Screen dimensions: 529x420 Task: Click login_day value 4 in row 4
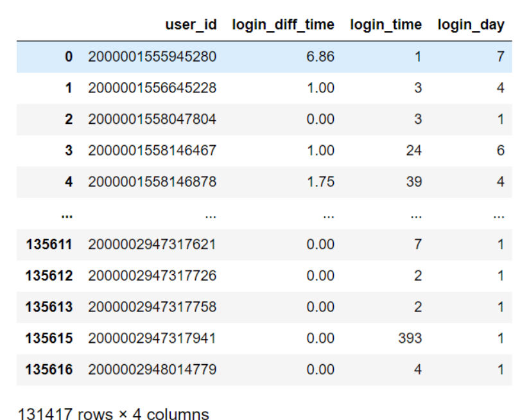tap(501, 182)
